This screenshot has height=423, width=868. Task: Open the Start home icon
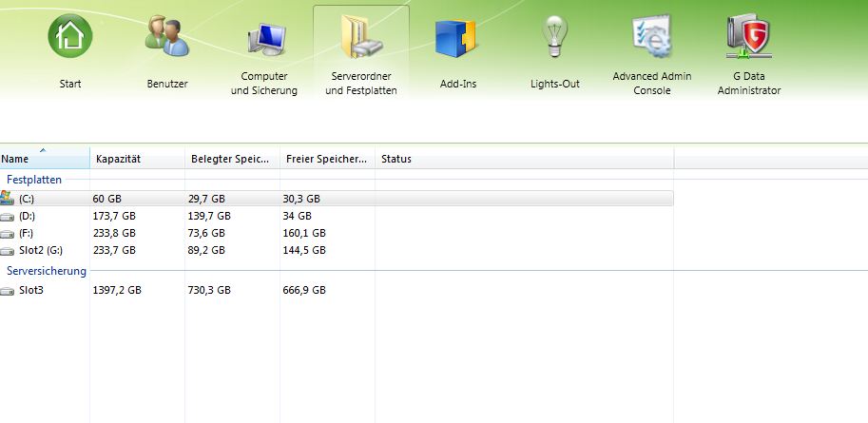click(70, 38)
